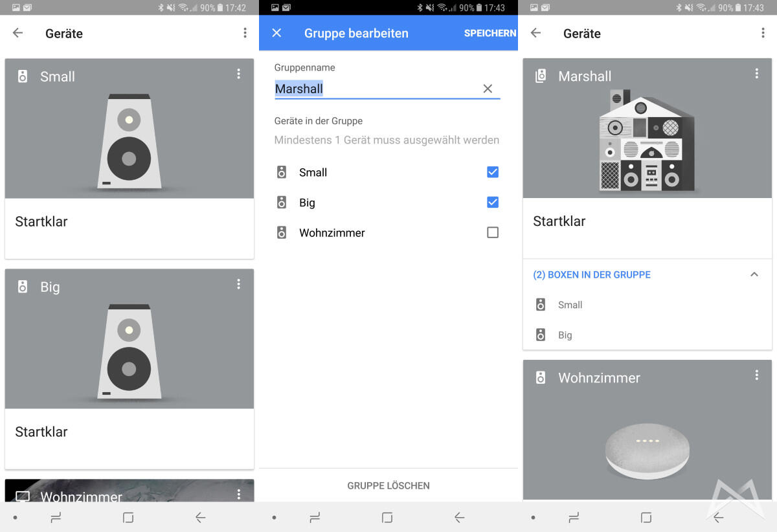Uncheck the Big device checkbox
777x532 pixels.
(493, 203)
